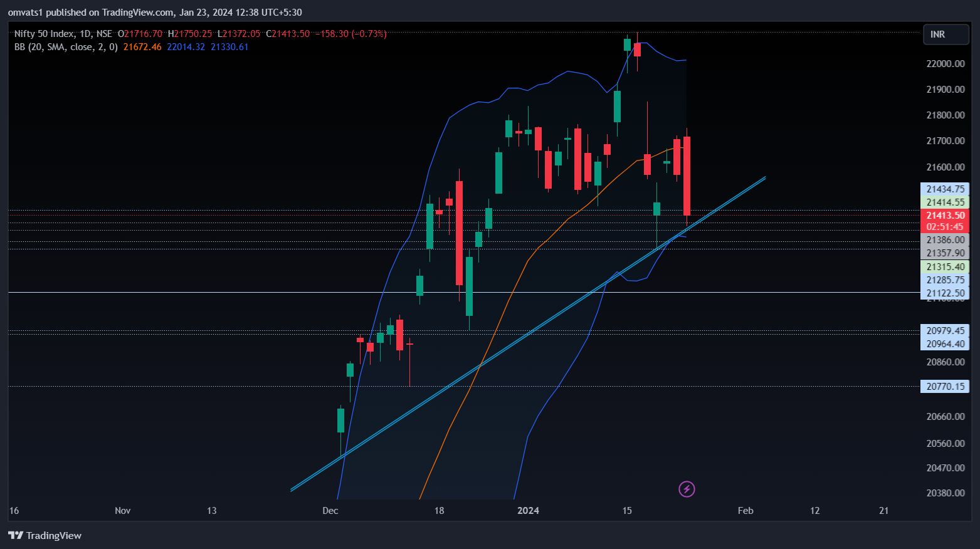Click the 21122.50 price label
980x549 pixels.
click(x=945, y=293)
